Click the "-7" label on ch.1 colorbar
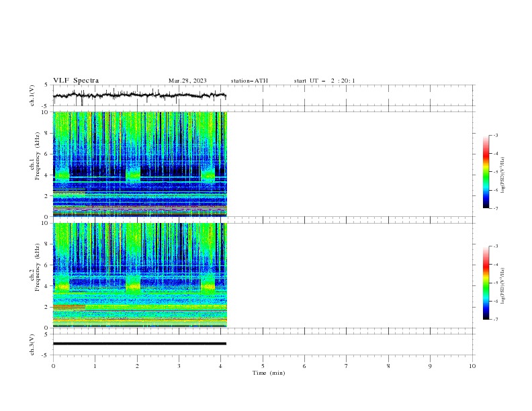532x411 pixels. click(496, 208)
